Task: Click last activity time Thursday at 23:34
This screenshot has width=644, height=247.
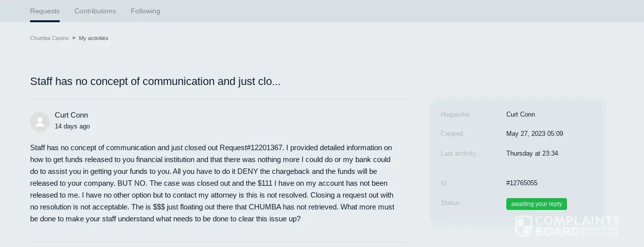Action: pos(532,154)
